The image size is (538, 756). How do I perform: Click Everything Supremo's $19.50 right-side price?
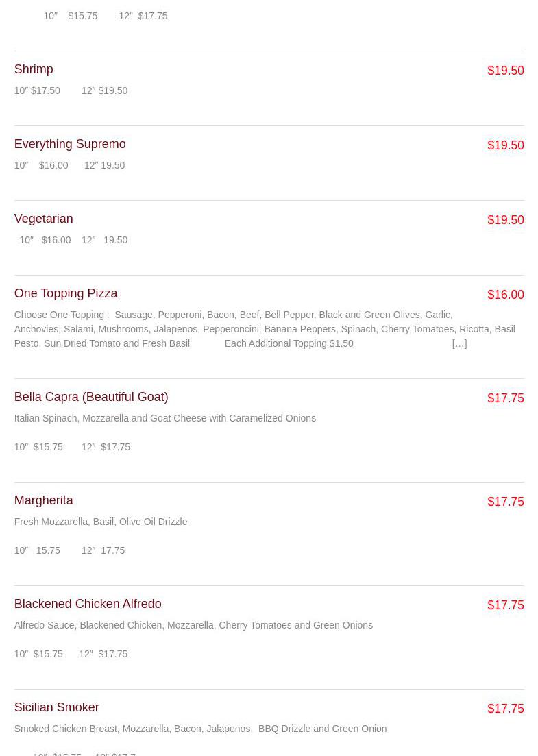point(506,145)
